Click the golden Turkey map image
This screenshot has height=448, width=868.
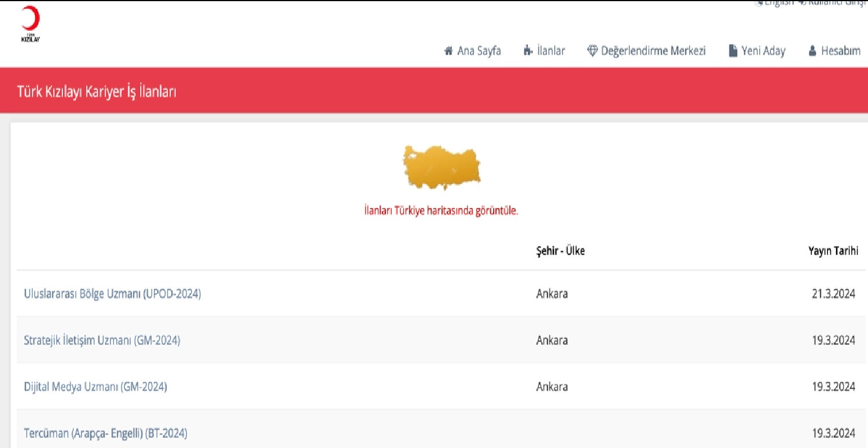442,166
